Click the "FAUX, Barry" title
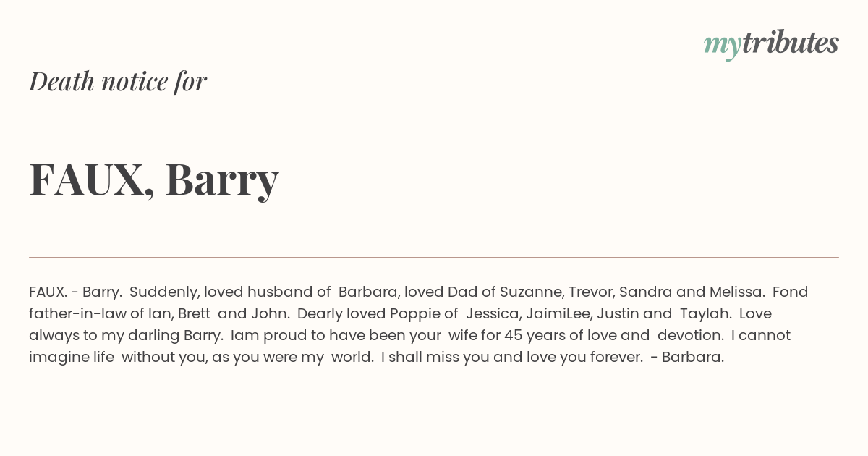Image resolution: width=868 pixels, height=456 pixels. coord(154,180)
